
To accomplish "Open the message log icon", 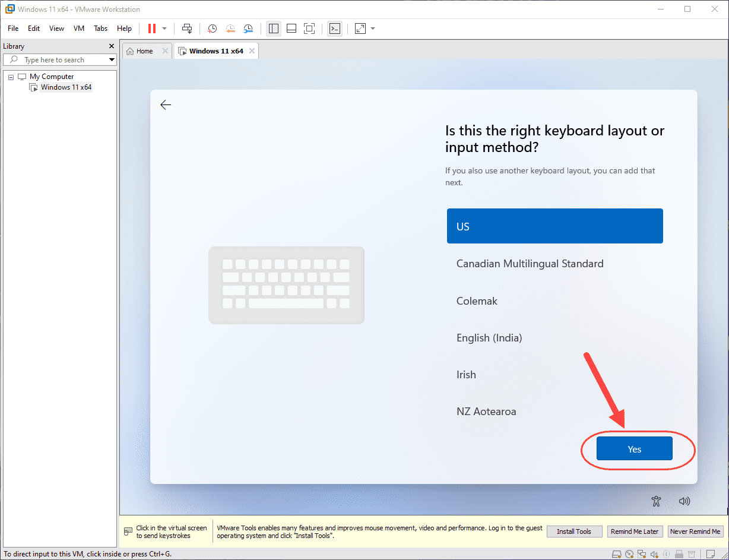I will tap(711, 555).
